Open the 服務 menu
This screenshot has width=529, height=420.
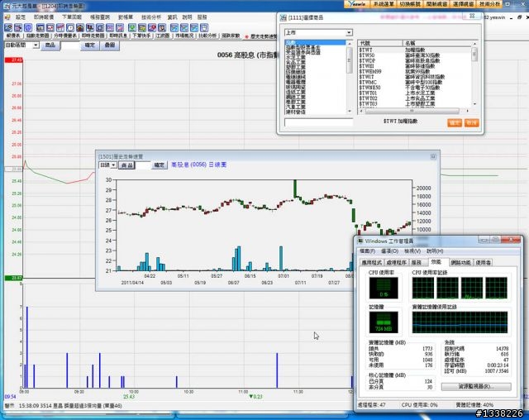click(x=202, y=17)
